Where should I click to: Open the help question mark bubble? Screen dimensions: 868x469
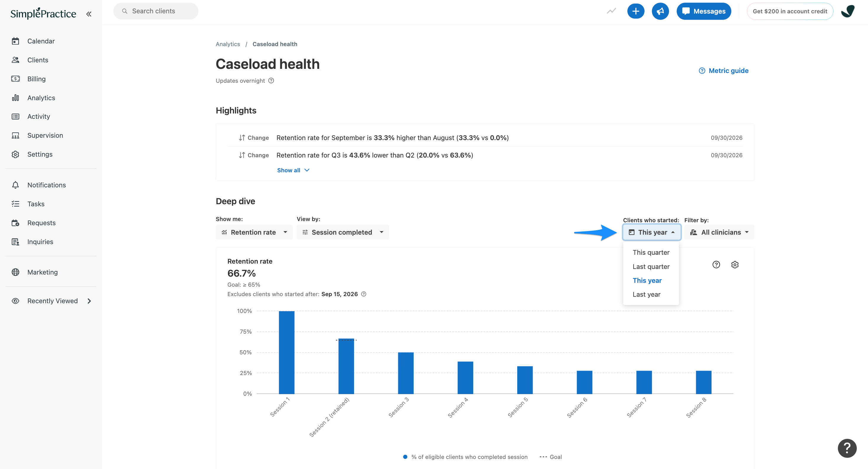point(847,448)
